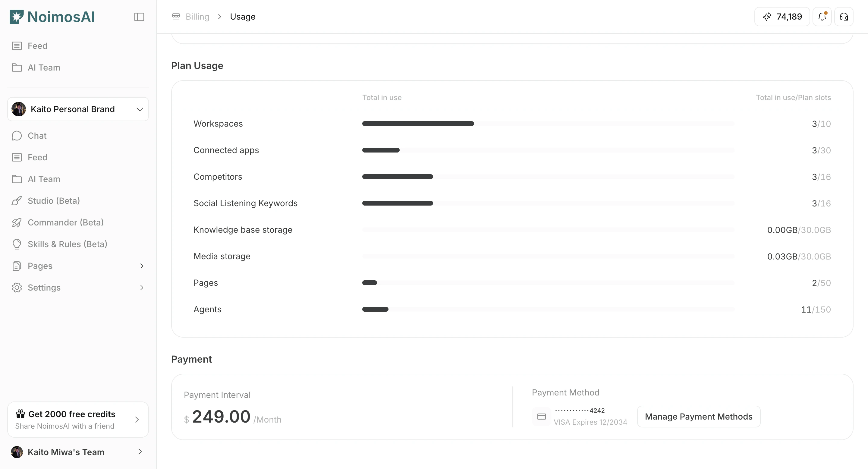The image size is (868, 469).
Task: Select the Studio (Beta) brush icon
Action: pos(17,200)
